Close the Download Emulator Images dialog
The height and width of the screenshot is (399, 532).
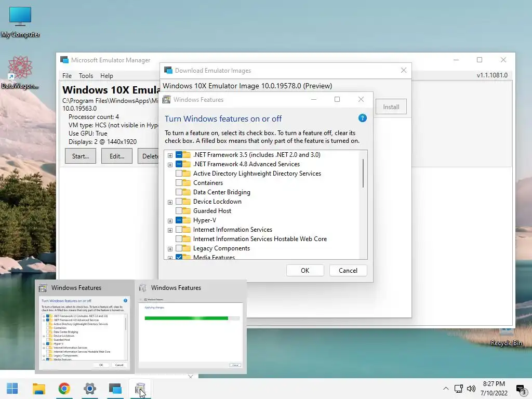coord(403,70)
